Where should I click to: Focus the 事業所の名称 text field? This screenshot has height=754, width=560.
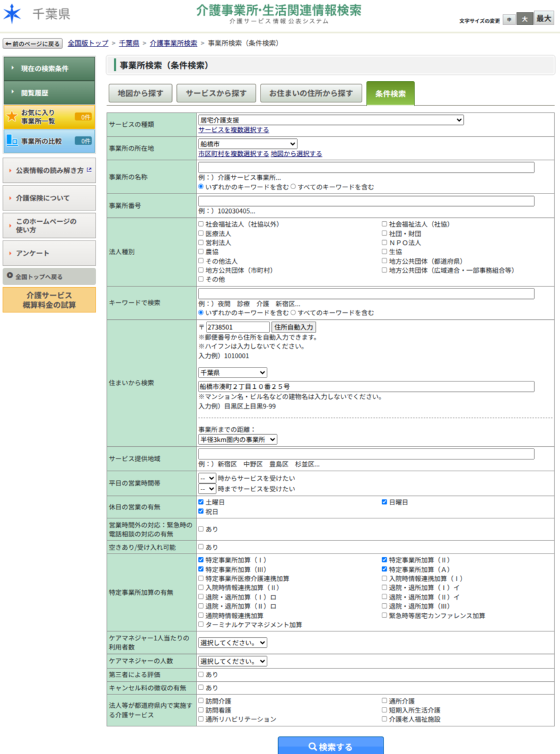(x=366, y=168)
